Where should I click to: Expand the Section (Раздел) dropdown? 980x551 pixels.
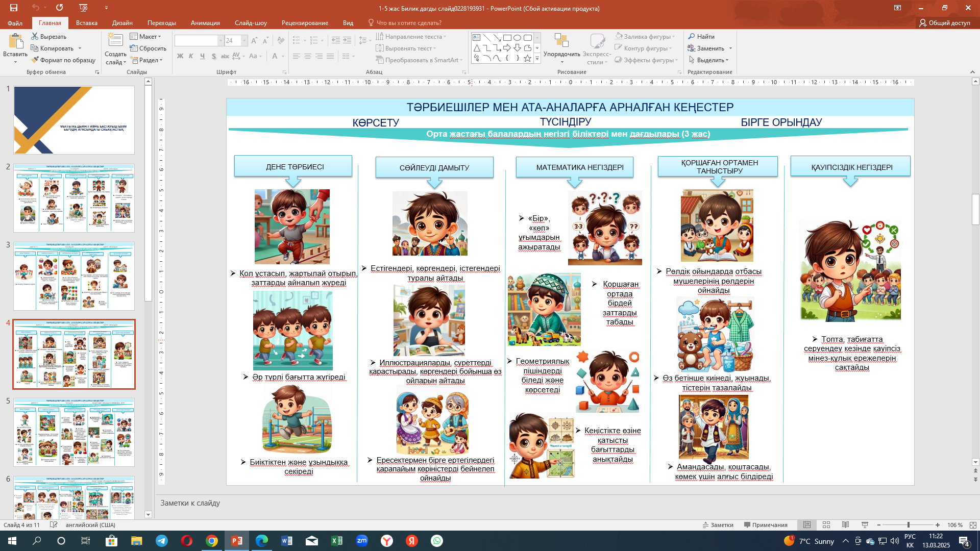click(146, 60)
